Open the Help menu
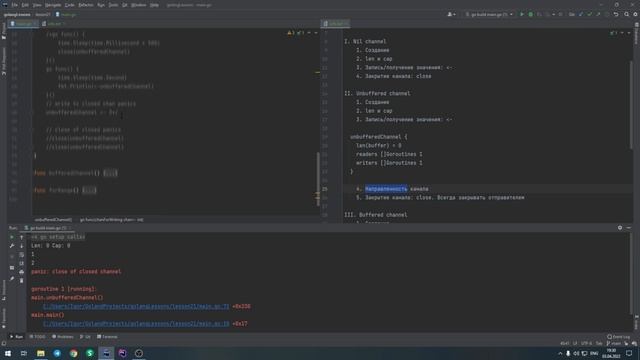 pyautogui.click(x=154, y=5)
